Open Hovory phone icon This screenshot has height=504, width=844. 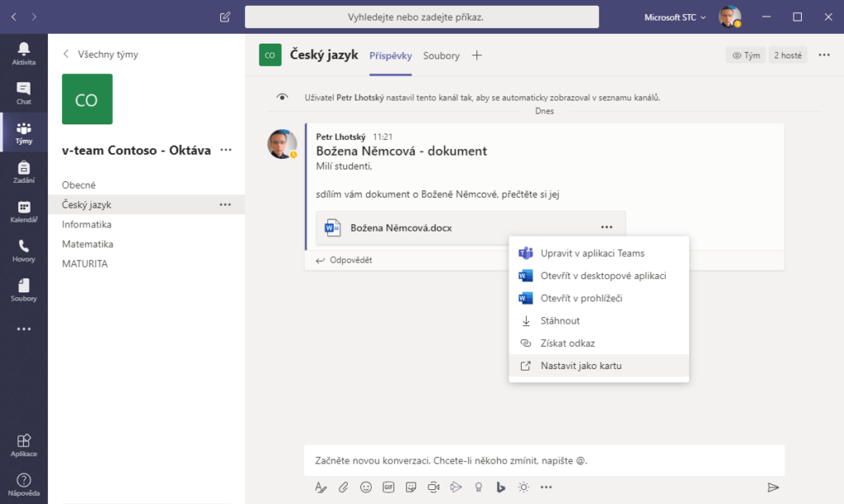click(x=24, y=250)
